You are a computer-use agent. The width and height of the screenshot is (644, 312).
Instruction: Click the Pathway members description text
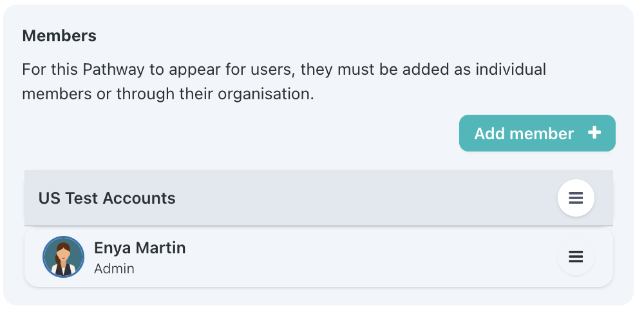pyautogui.click(x=284, y=81)
